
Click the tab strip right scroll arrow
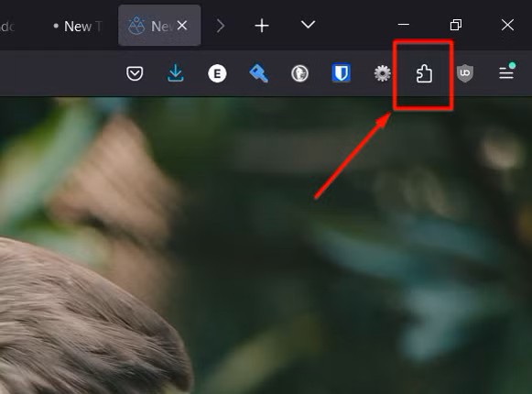[221, 26]
